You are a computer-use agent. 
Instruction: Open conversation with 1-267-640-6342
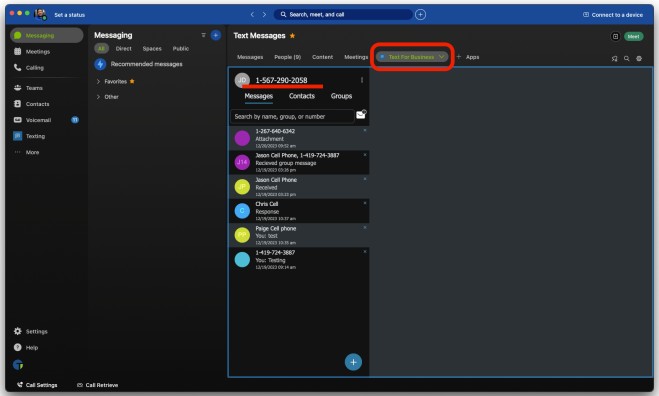click(299, 138)
